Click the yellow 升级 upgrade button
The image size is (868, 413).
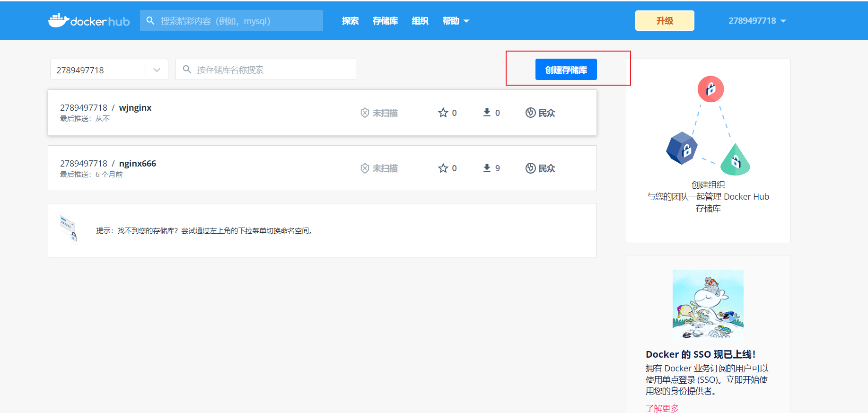(x=665, y=21)
